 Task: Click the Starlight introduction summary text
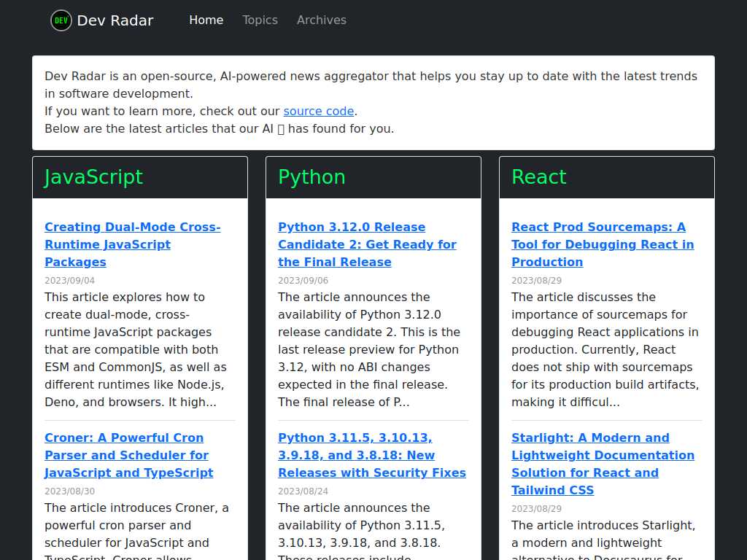pyautogui.click(x=603, y=539)
